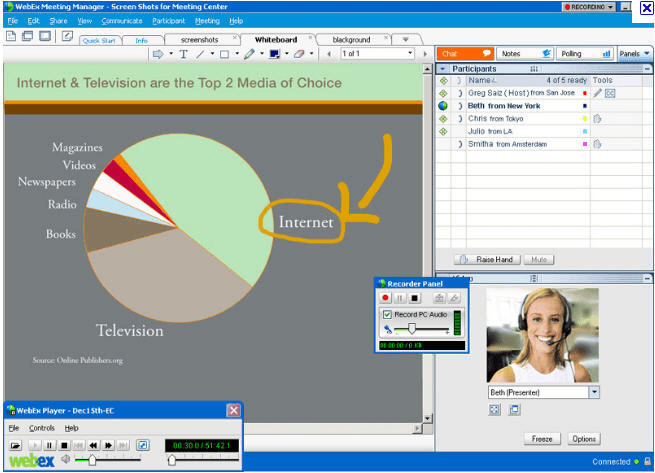Screen dimensions: 655x473
Task: Select the Line drawing tool
Action: 201,54
